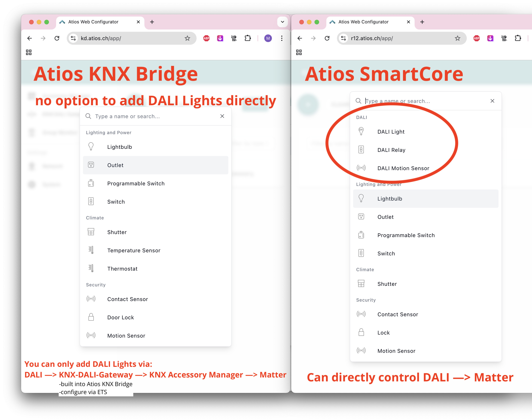Close the SmartCore search popup with X
Viewport: 532px width, 419px height.
tap(492, 101)
